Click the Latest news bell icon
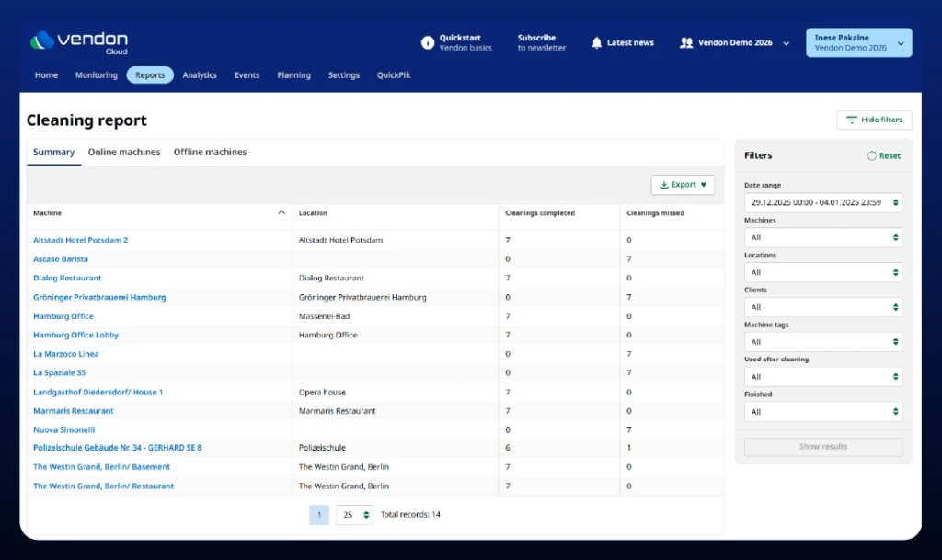The height and width of the screenshot is (560, 942). tap(596, 43)
